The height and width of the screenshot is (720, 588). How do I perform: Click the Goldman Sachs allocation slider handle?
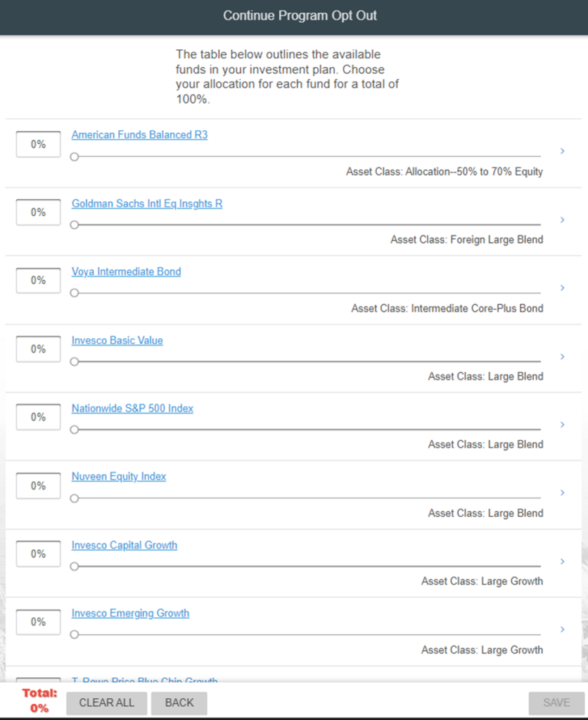click(x=75, y=225)
